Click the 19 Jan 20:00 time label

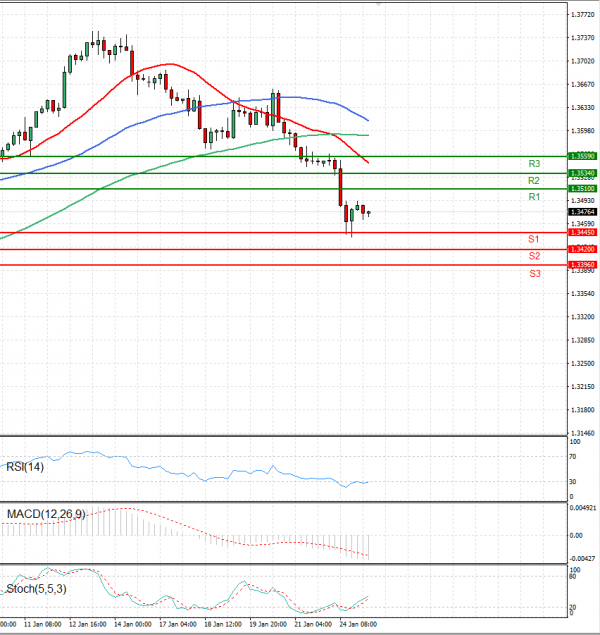click(x=268, y=624)
